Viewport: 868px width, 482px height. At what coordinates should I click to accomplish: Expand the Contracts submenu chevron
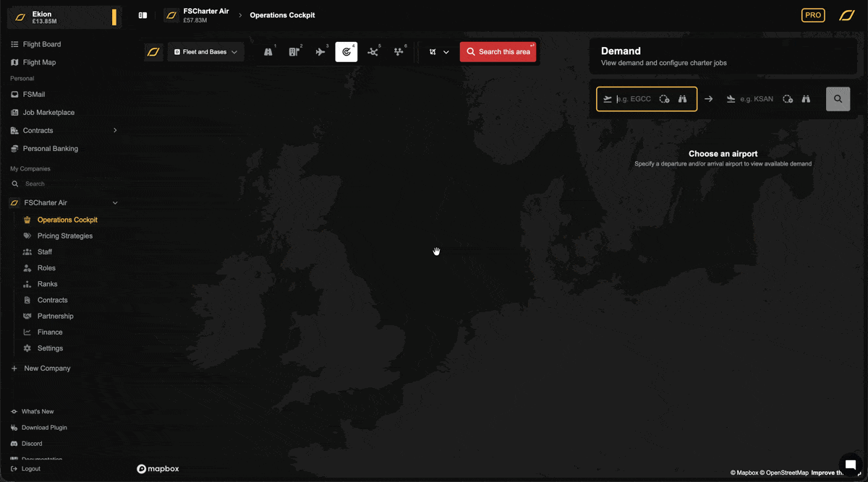coord(115,131)
